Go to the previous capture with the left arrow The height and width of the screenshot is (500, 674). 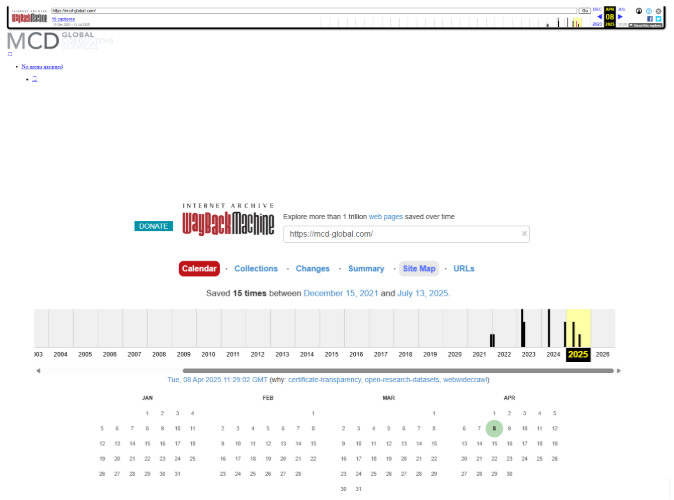point(600,17)
